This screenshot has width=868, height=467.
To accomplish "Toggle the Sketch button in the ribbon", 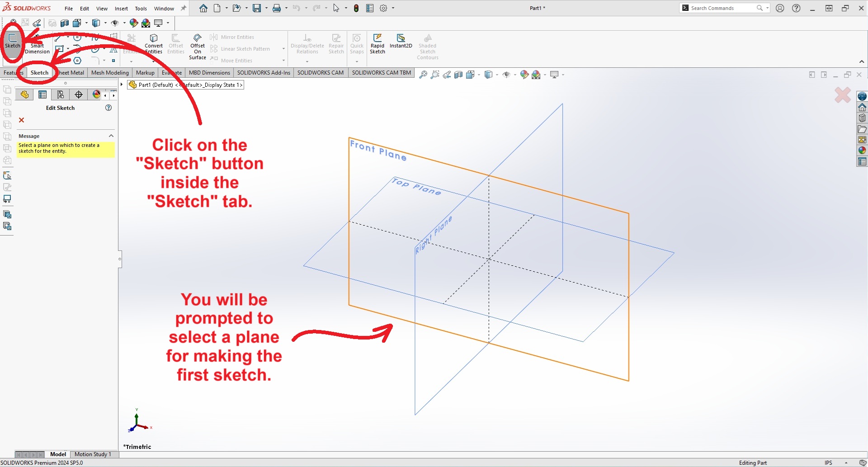I will coord(12,41).
